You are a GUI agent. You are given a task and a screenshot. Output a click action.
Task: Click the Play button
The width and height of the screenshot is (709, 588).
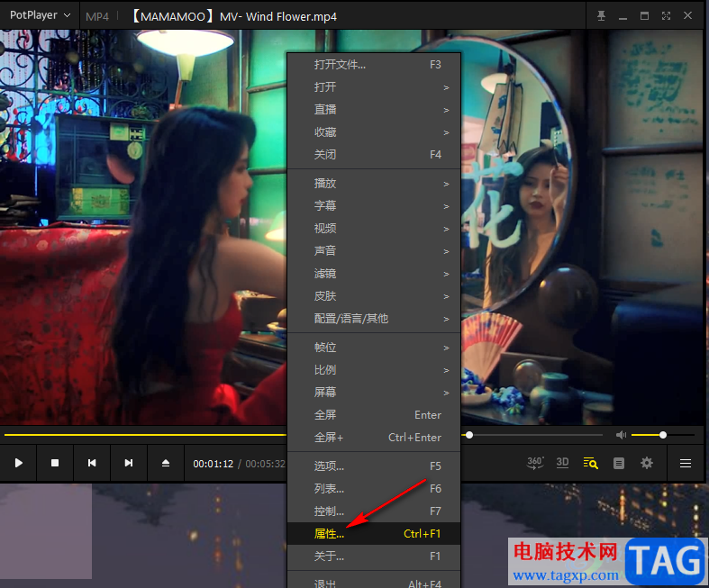pos(19,463)
